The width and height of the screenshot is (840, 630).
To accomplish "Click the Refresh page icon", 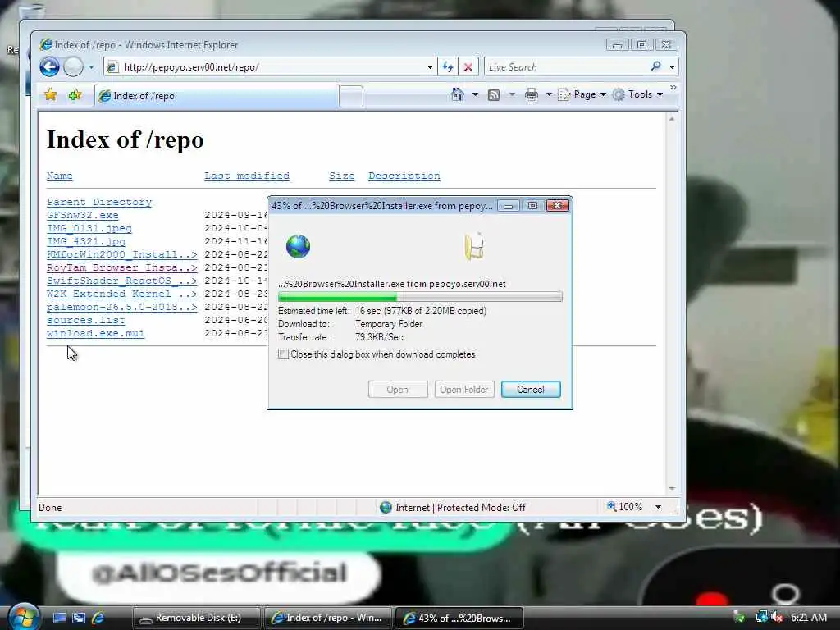I will point(448,67).
